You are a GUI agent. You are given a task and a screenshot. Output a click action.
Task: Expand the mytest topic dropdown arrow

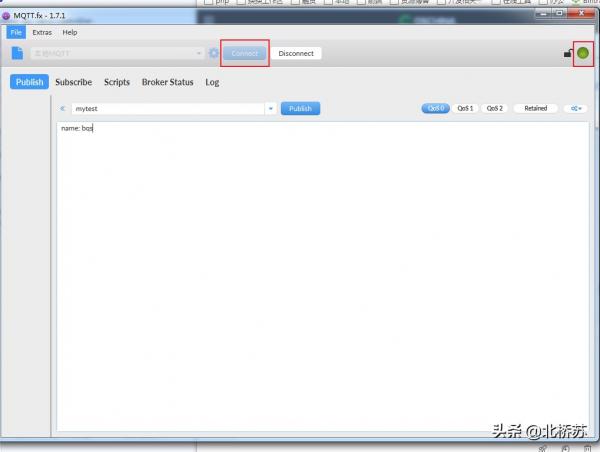tap(270, 108)
